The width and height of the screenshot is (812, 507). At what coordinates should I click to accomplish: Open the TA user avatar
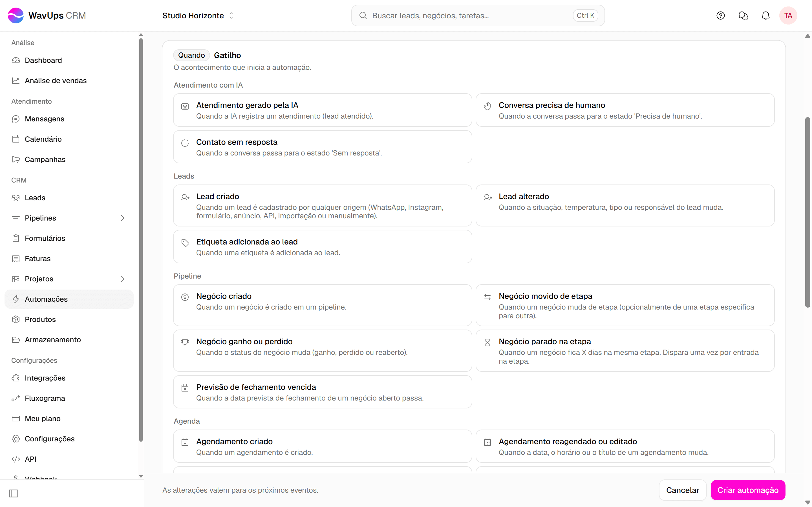coord(788,15)
